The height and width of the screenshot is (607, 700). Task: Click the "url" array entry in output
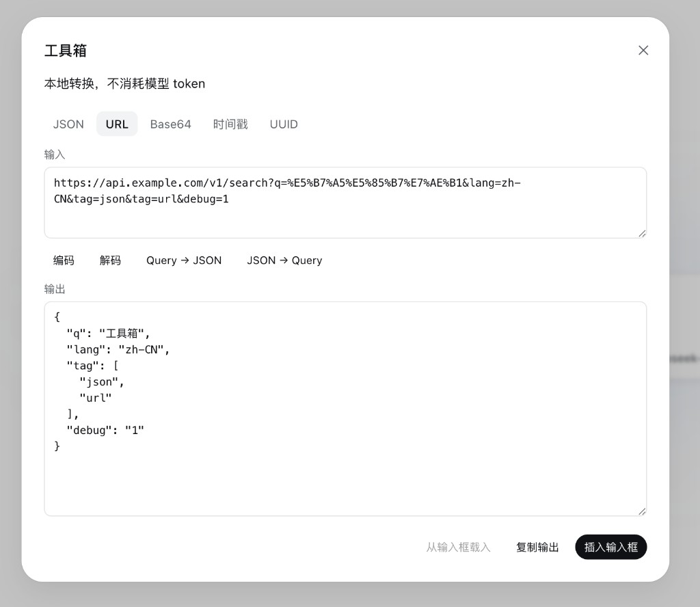point(96,398)
